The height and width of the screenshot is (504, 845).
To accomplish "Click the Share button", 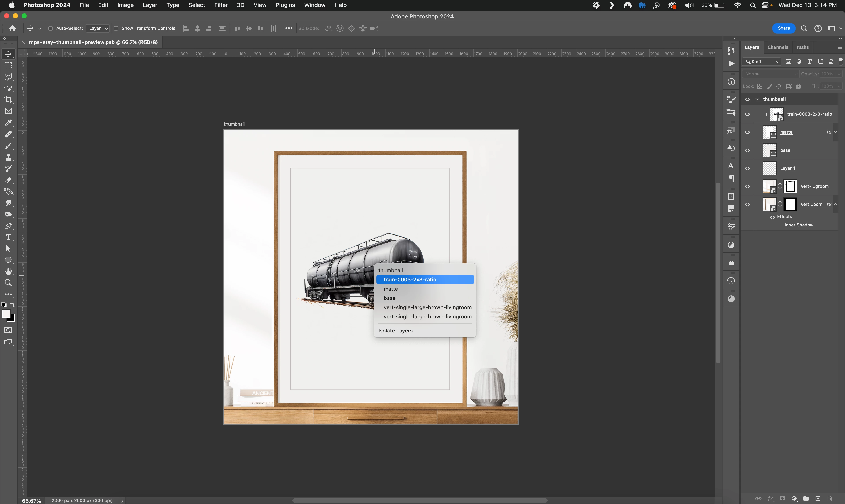I will 784,28.
